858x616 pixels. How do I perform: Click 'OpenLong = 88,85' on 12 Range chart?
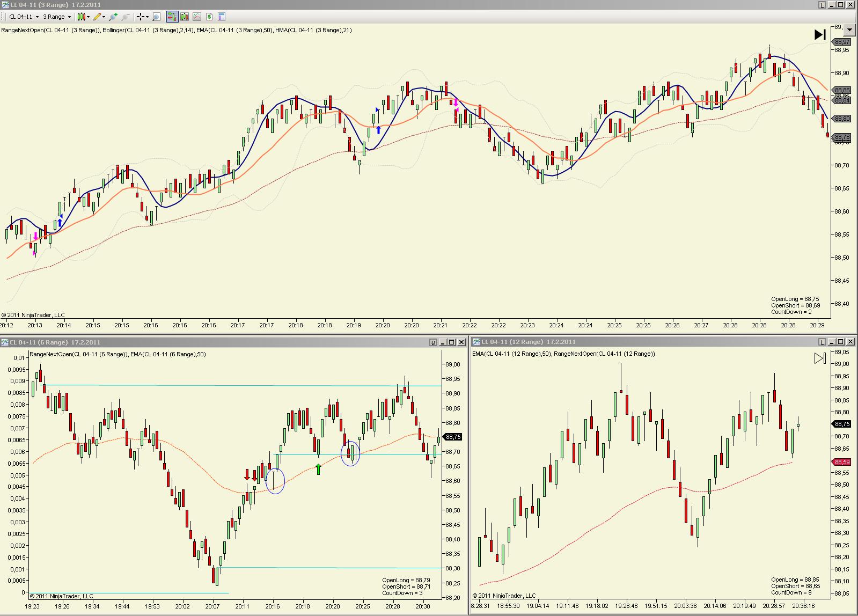pyautogui.click(x=795, y=580)
